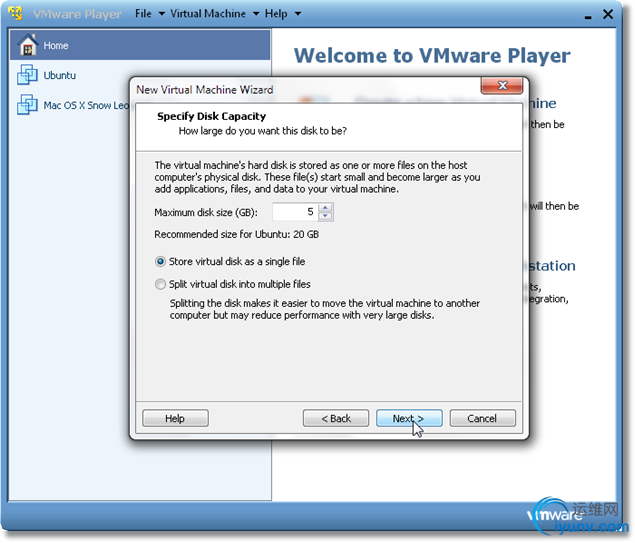This screenshot has height=543, width=635.
Task: Select Home entry in the sidebar
Action: pyautogui.click(x=140, y=45)
